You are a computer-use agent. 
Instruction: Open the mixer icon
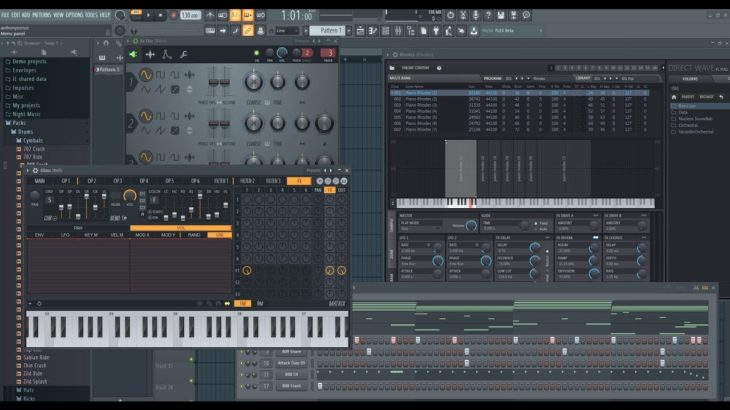click(398, 31)
